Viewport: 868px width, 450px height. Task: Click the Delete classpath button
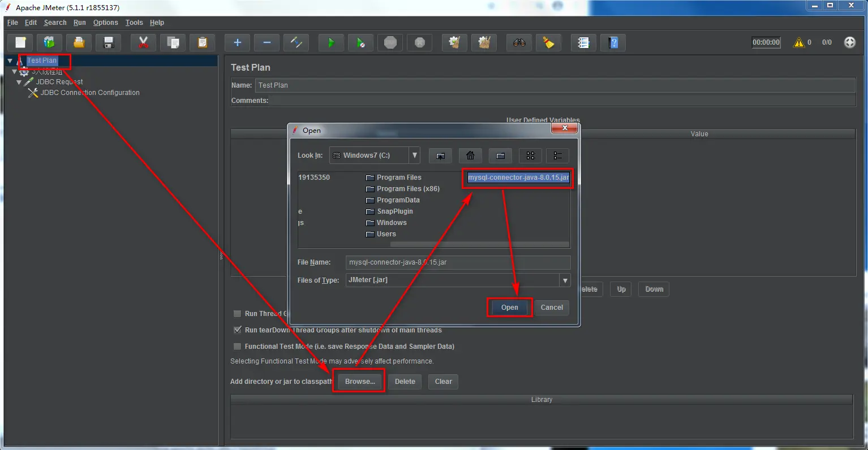[405, 382]
